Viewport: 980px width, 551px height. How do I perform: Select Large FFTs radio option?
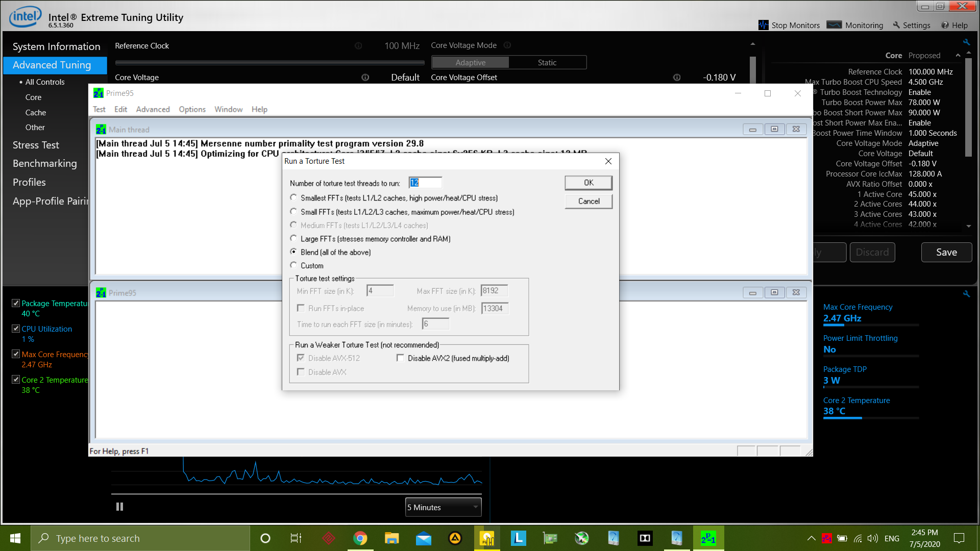tap(293, 238)
